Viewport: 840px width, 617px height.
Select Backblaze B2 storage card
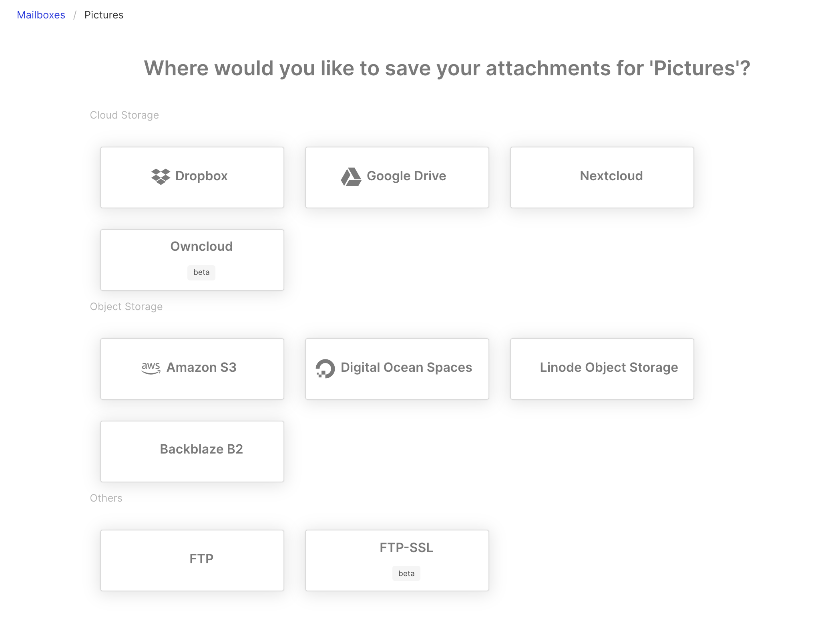click(192, 452)
